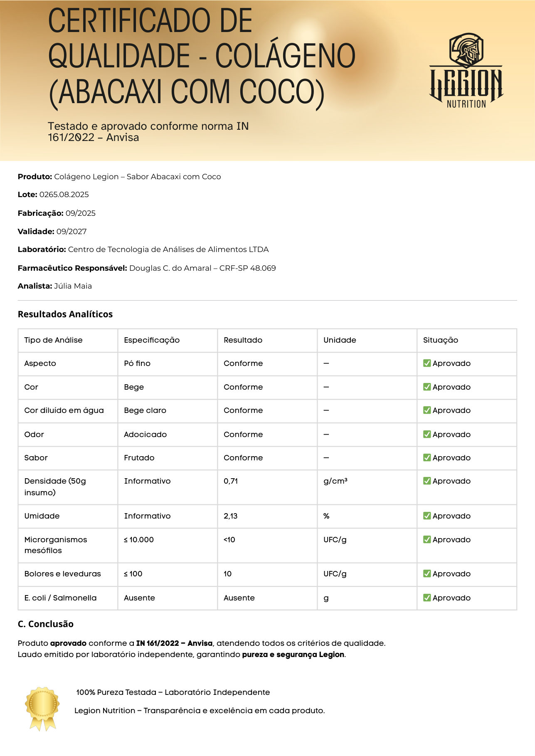Click the "Especificação" column header

152,340
